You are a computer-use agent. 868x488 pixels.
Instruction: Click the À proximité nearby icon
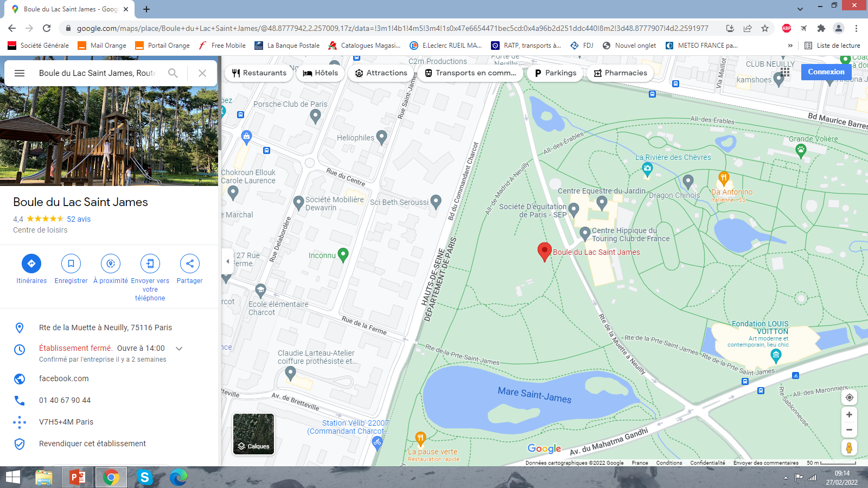[111, 264]
